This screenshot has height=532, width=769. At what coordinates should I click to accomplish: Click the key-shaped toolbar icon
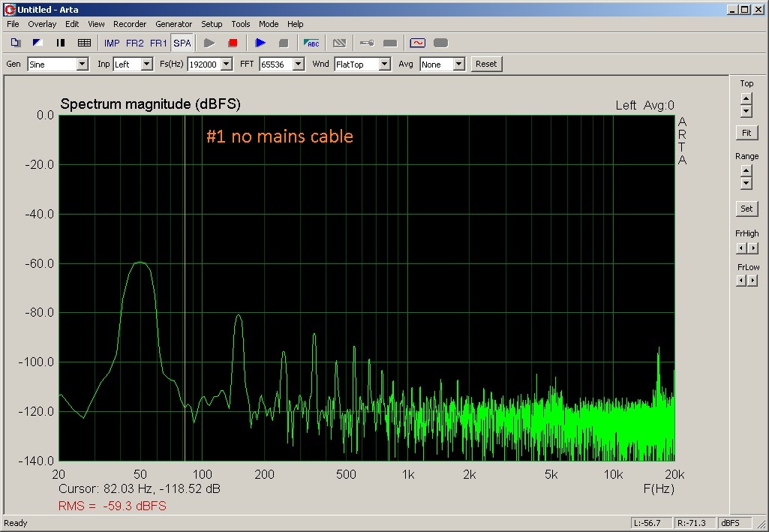coord(367,44)
